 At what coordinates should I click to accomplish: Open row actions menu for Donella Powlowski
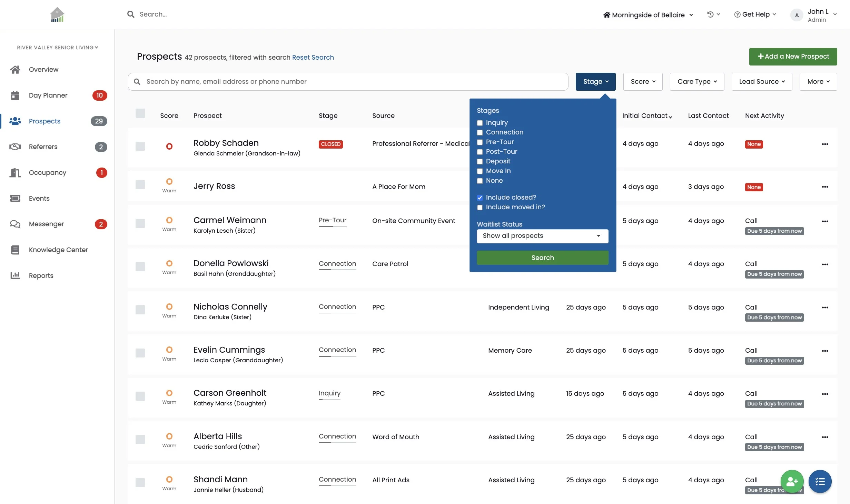(x=825, y=264)
